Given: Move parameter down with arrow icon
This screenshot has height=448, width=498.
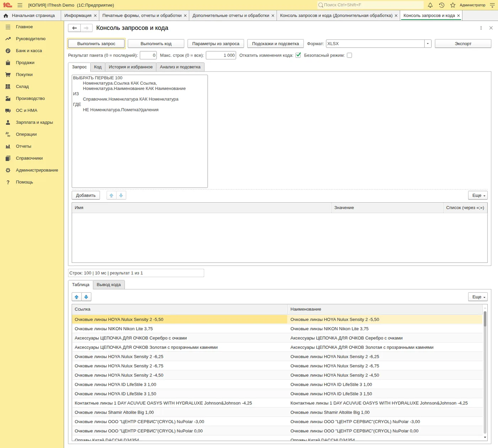Looking at the screenshot, I should pyautogui.click(x=121, y=195).
